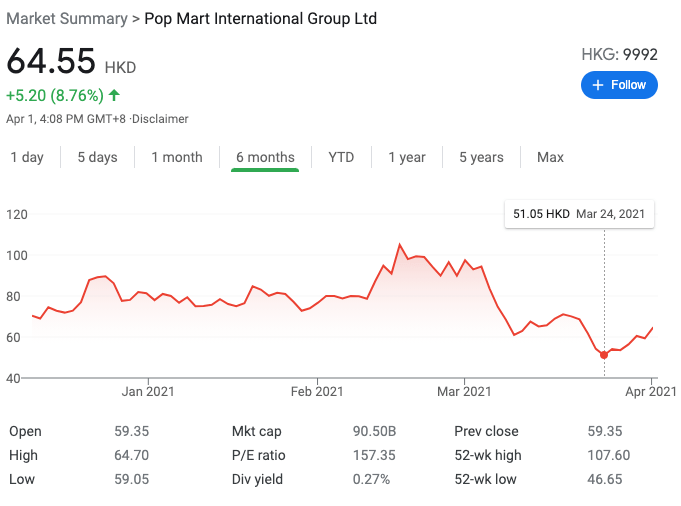Viewport: 681px width, 506px height.
Task: Click the red Mar 24 data point
Action: [604, 355]
